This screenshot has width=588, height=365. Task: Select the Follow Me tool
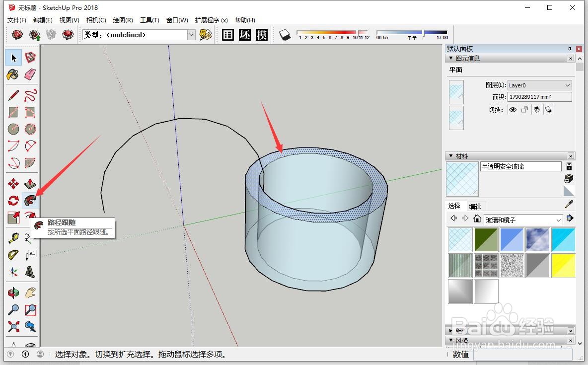31,201
